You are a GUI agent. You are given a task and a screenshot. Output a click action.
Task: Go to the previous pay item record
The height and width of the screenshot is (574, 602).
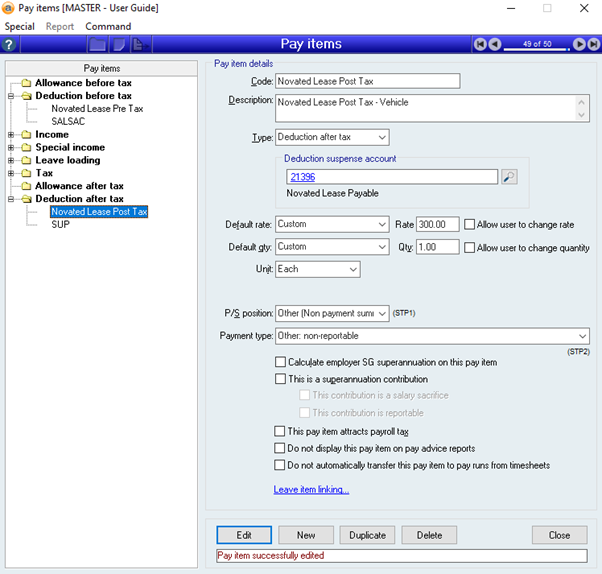(496, 45)
